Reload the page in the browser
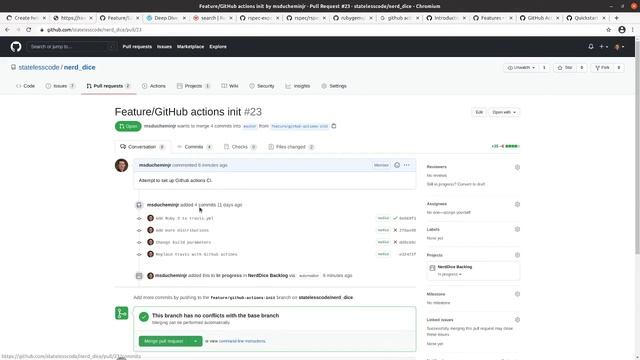Screen dimensions: 640x360 point(29,30)
